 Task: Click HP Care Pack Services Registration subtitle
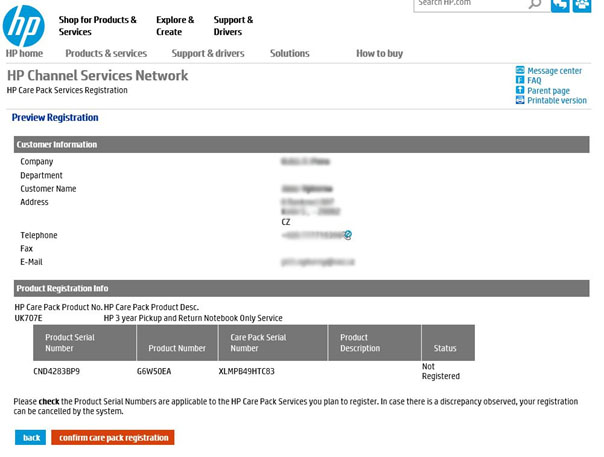click(67, 90)
